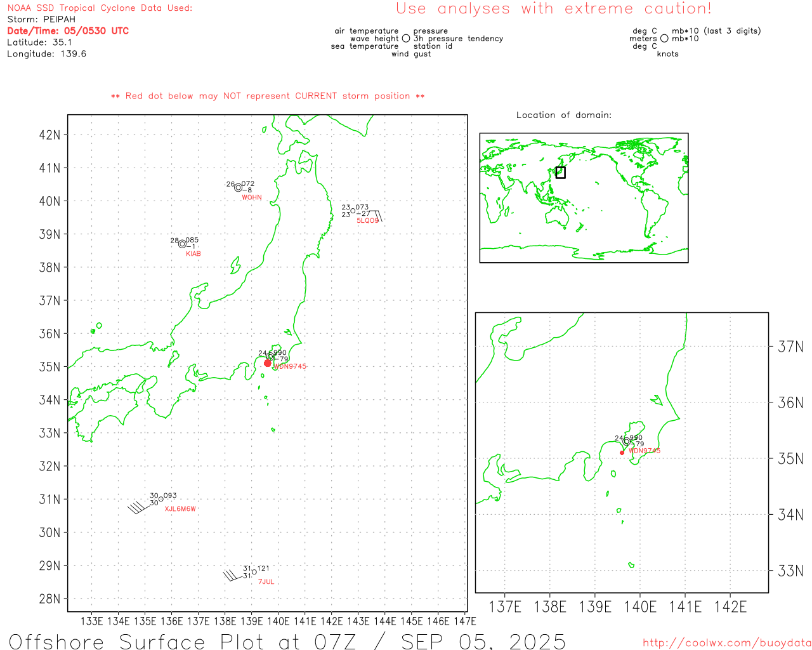Click legend circle beside 'meters' label
This screenshot has width=812, height=650.
point(664,39)
